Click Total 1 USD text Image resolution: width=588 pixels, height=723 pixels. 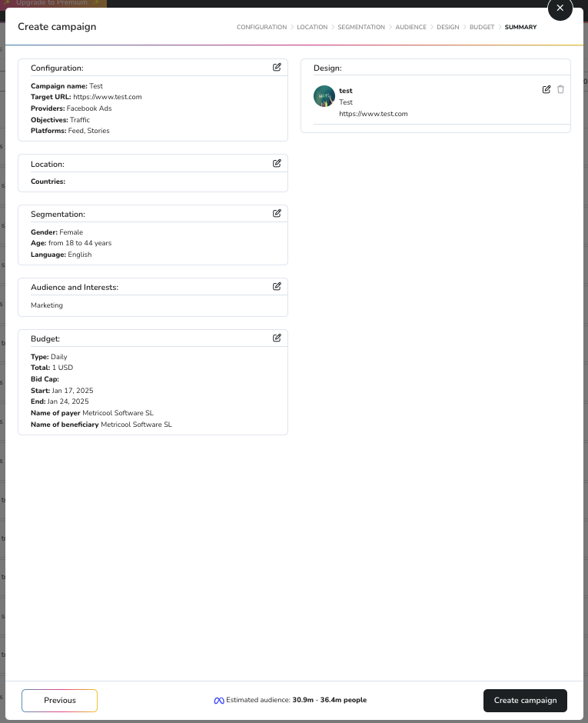[x=52, y=368]
